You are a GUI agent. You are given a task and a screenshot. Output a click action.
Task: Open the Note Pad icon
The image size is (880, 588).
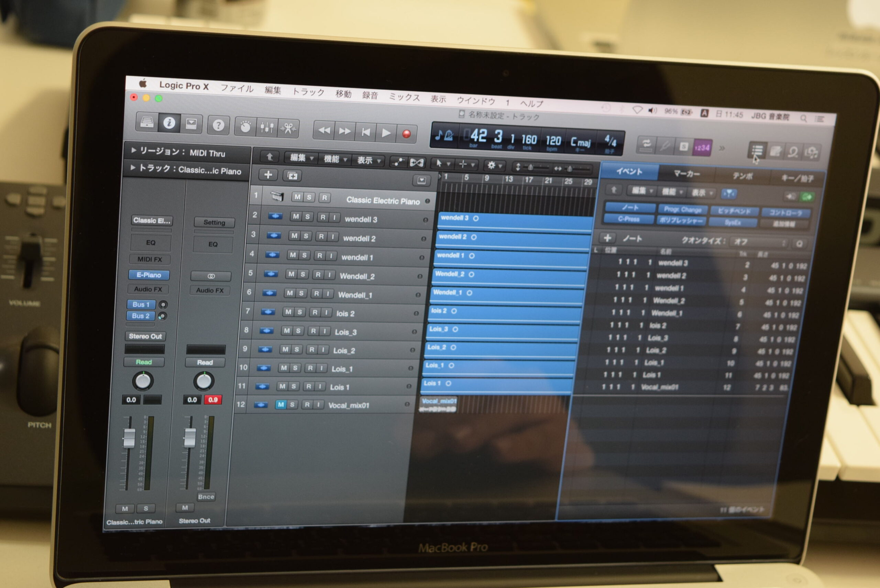pos(775,151)
